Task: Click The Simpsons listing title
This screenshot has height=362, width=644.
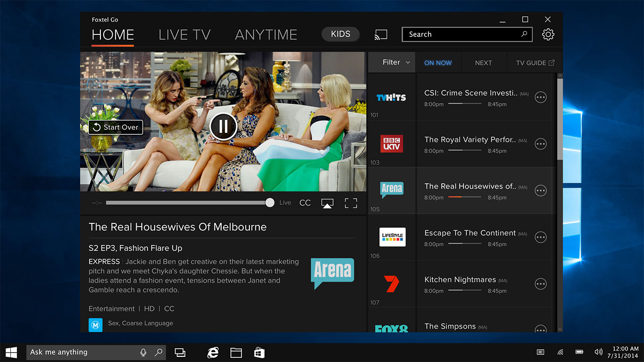Action: click(x=450, y=326)
